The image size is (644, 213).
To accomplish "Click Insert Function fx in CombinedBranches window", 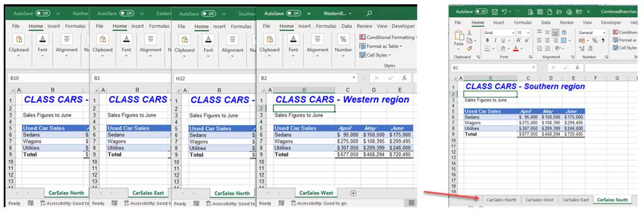I will (x=577, y=67).
